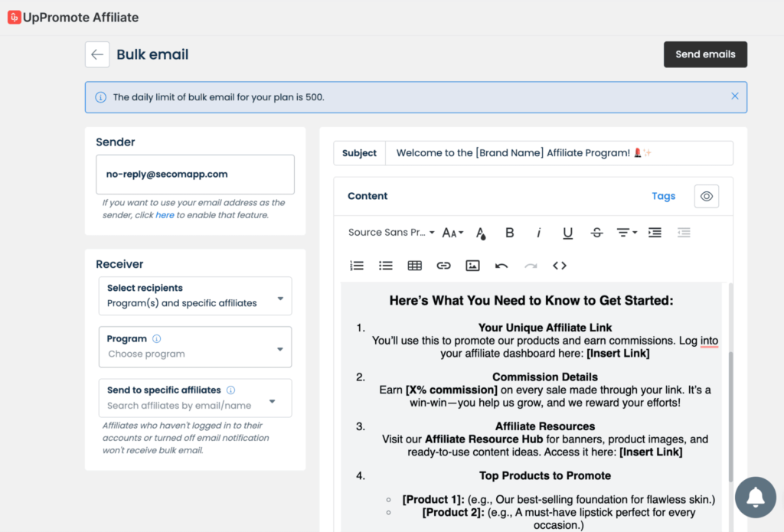
Task: Insert a table into content
Action: click(414, 266)
